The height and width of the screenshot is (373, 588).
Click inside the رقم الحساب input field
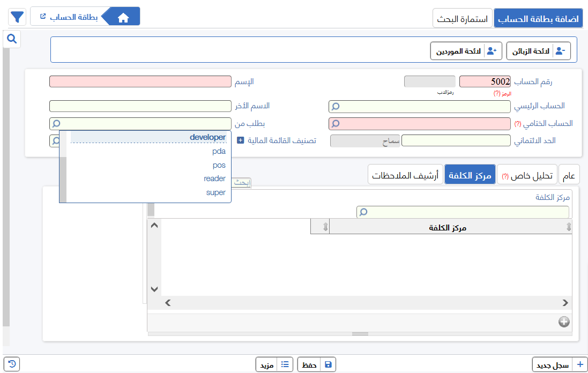pyautogui.click(x=485, y=81)
